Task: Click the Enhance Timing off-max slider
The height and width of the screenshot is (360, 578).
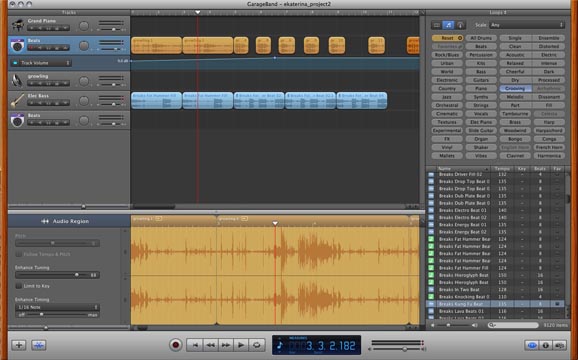Action: coord(41,315)
